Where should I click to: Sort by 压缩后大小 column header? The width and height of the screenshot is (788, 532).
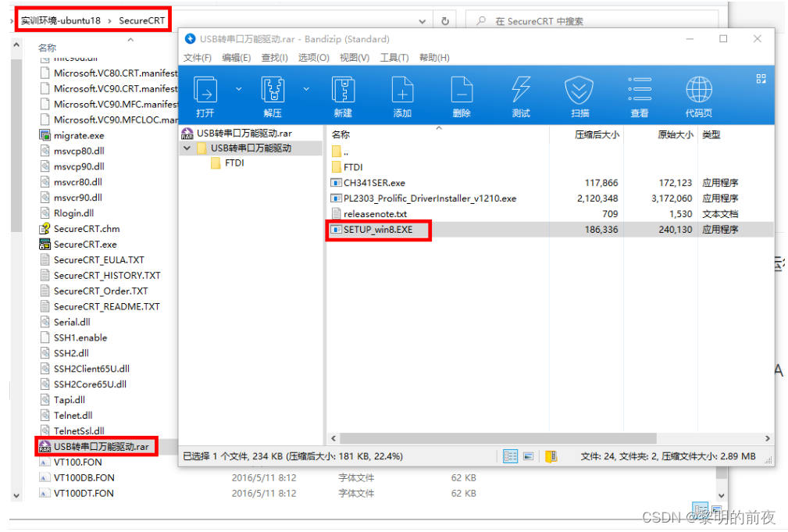[597, 135]
